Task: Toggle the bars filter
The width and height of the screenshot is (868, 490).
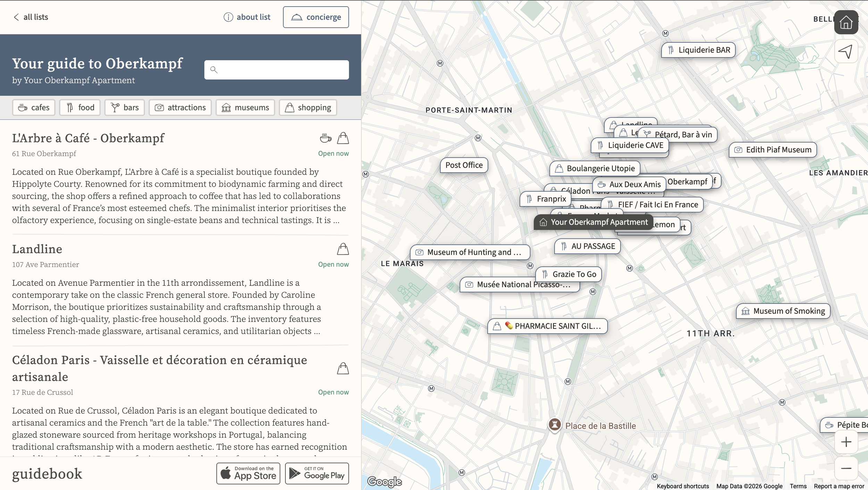Action: click(125, 108)
